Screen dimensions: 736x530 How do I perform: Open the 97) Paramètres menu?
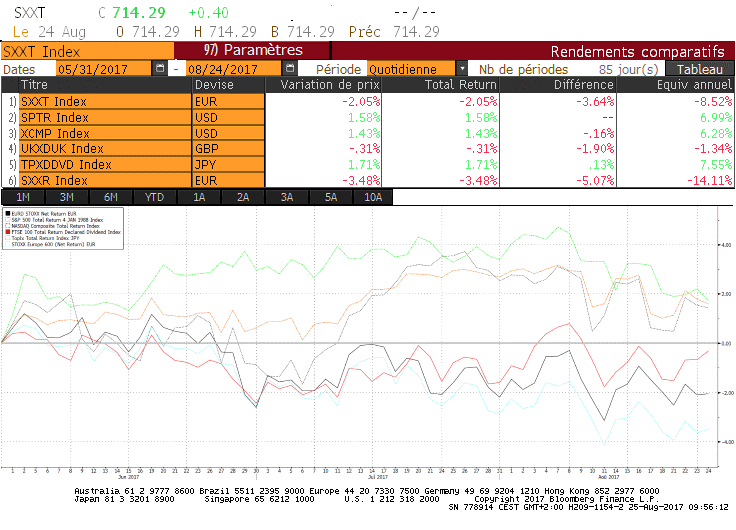(x=253, y=50)
